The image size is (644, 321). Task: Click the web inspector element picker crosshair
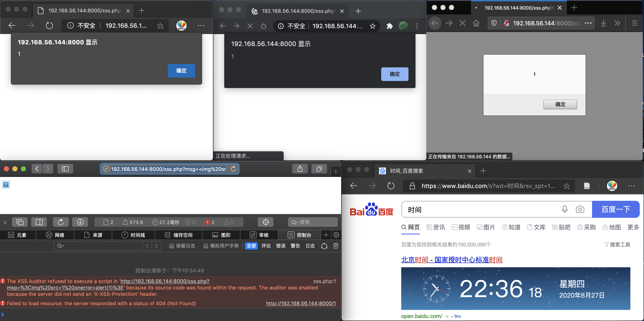[x=266, y=222]
